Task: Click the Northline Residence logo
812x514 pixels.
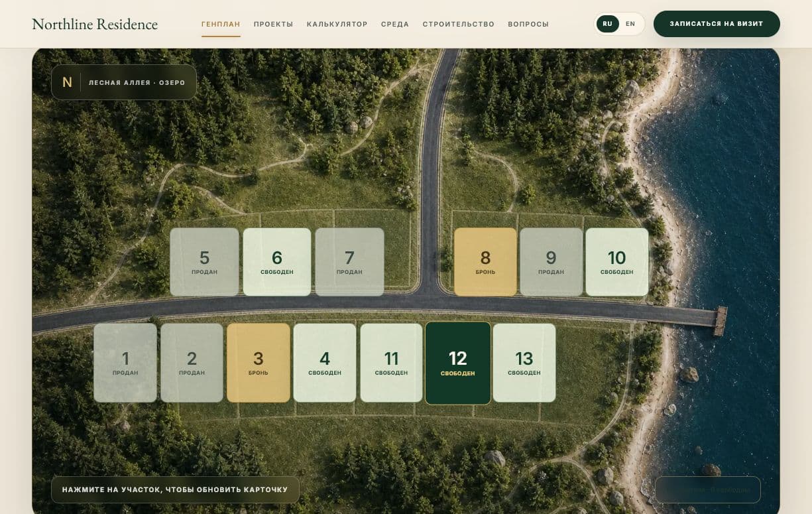Action: [95, 24]
